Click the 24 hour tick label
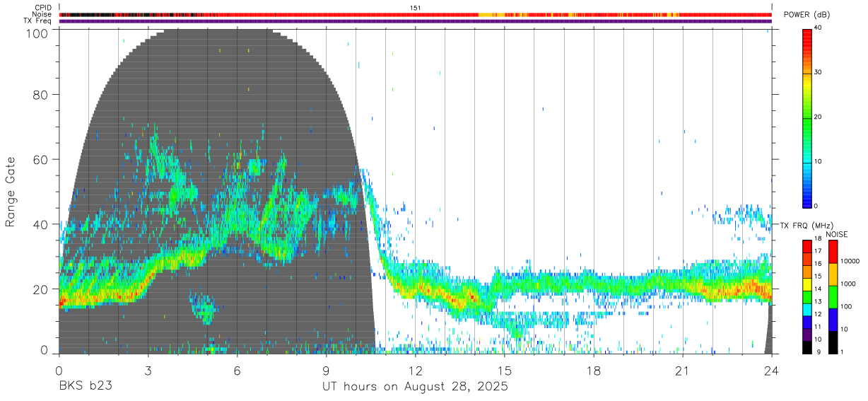The width and height of the screenshot is (868, 401). tap(772, 370)
